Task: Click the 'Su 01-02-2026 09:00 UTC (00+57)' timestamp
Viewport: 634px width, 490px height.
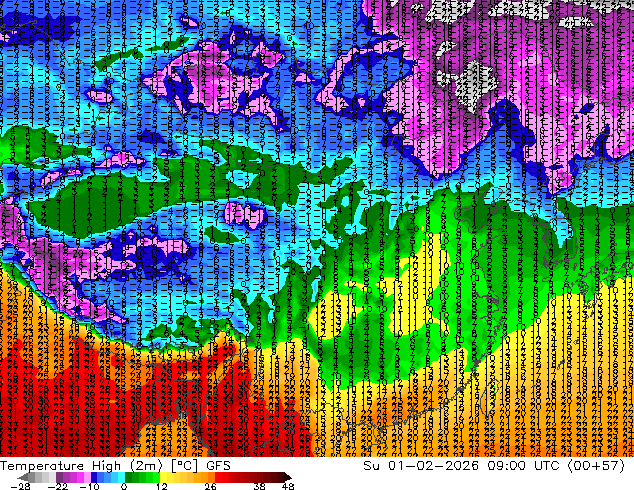Action: (494, 466)
